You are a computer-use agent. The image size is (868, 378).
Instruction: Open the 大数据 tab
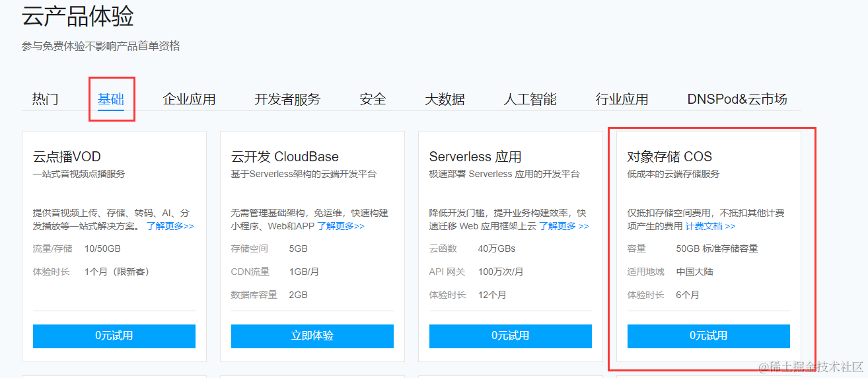tap(445, 99)
